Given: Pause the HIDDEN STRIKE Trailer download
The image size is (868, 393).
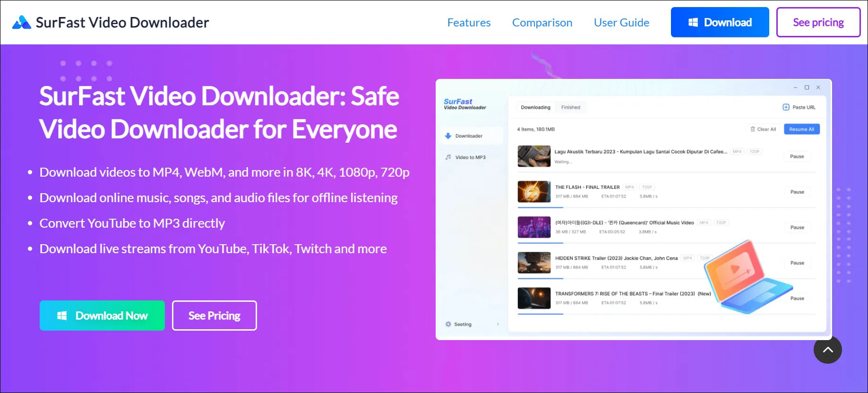Looking at the screenshot, I should click(797, 263).
